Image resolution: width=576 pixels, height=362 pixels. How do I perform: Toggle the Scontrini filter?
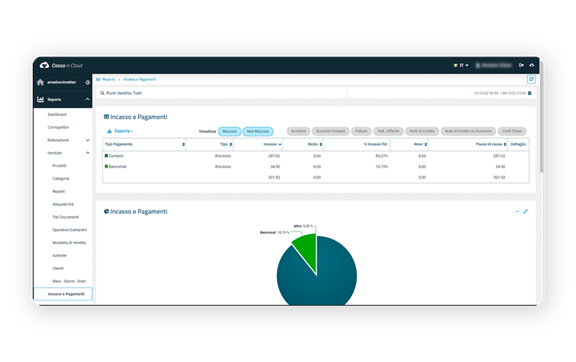coord(298,131)
